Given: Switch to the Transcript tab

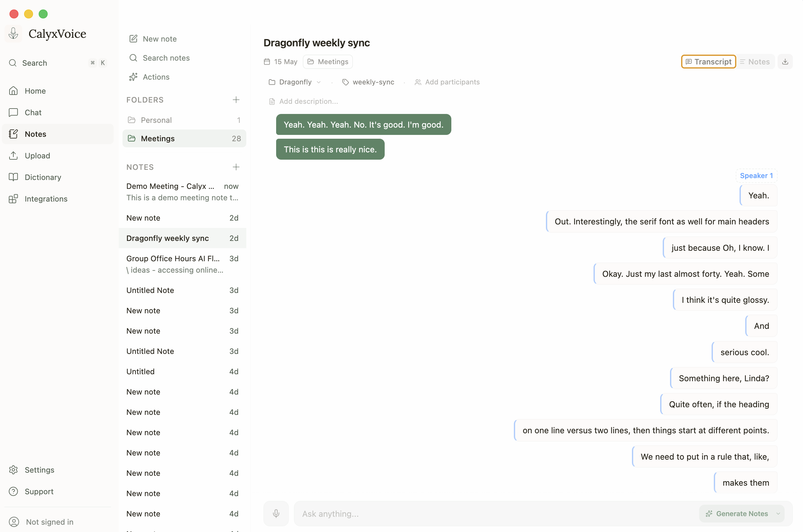Looking at the screenshot, I should pos(708,62).
